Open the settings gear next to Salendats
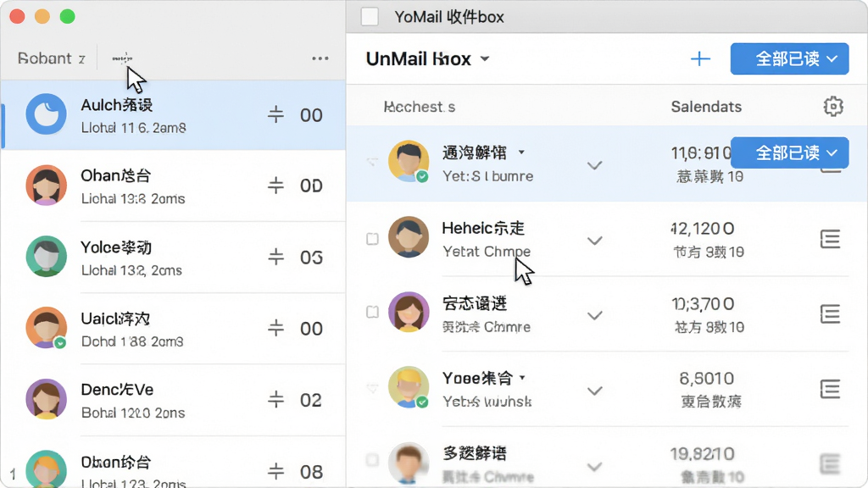The height and width of the screenshot is (488, 868). coord(833,106)
